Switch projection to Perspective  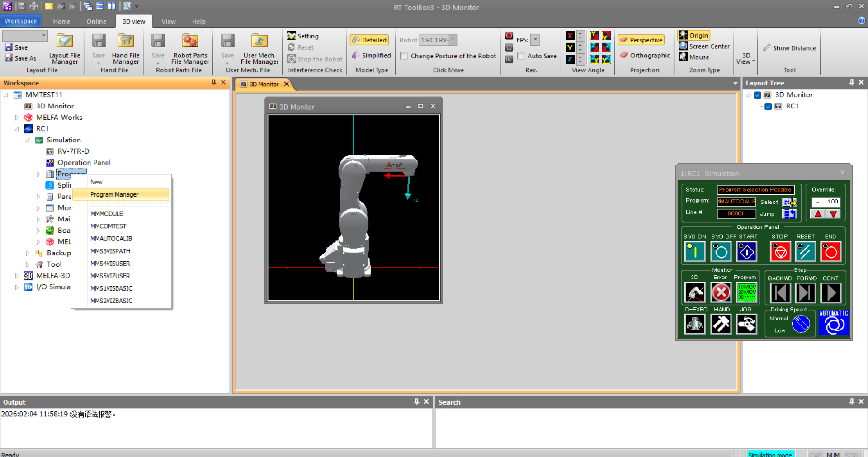coord(641,40)
